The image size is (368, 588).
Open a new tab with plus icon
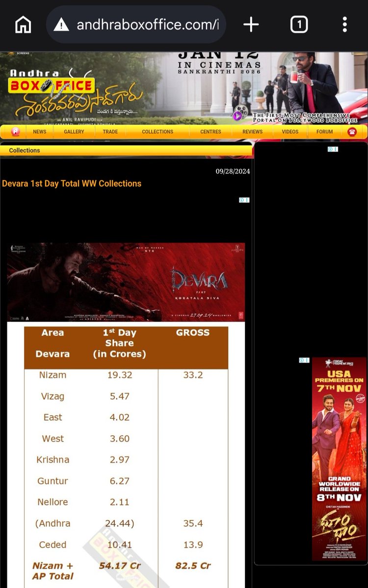[251, 24]
